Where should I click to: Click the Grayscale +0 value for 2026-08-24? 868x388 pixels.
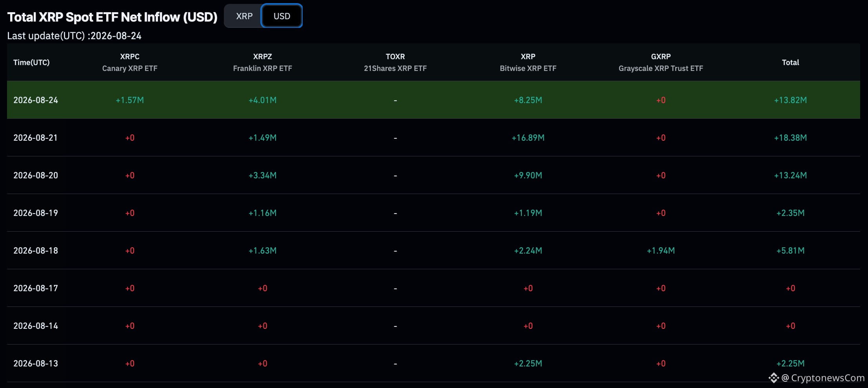(661, 100)
